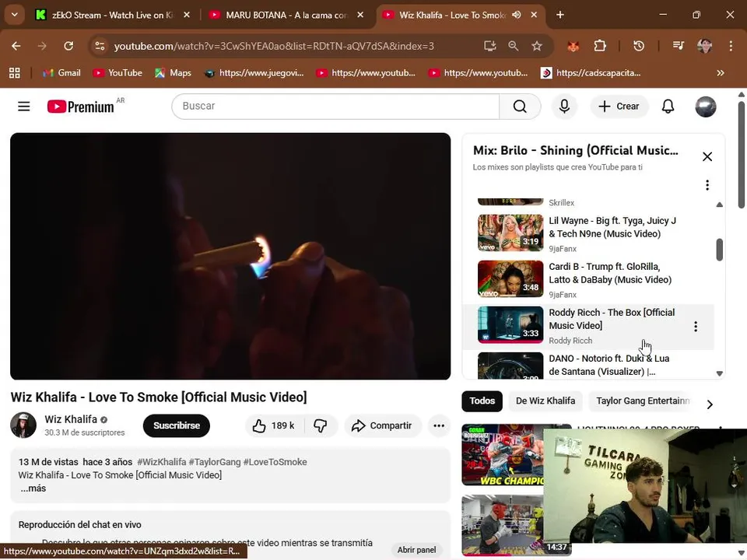This screenshot has height=560, width=747.
Task: Open the #LoveToSmoke hashtag
Action: (275, 462)
